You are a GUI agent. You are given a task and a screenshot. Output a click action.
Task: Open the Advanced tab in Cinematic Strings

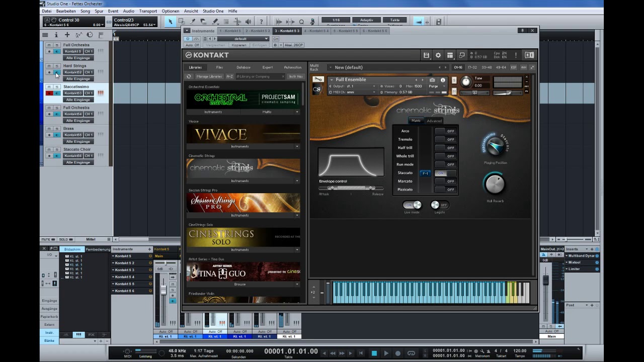coord(434,121)
